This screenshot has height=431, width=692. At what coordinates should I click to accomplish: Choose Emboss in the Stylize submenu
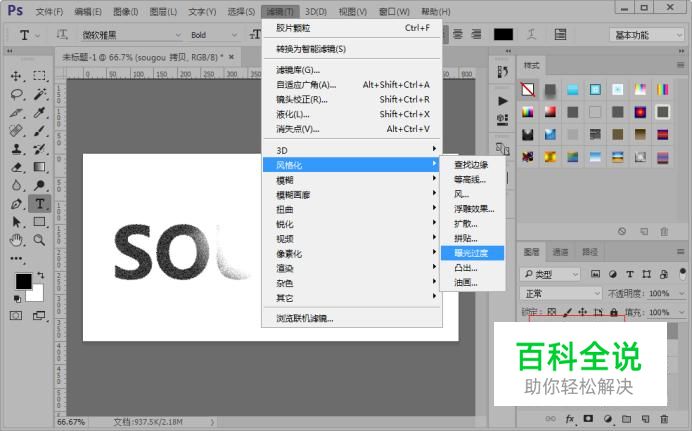tap(473, 209)
